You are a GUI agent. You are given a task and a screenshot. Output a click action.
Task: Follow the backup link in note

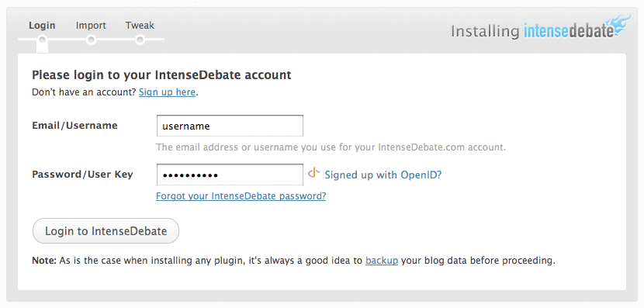[382, 261]
